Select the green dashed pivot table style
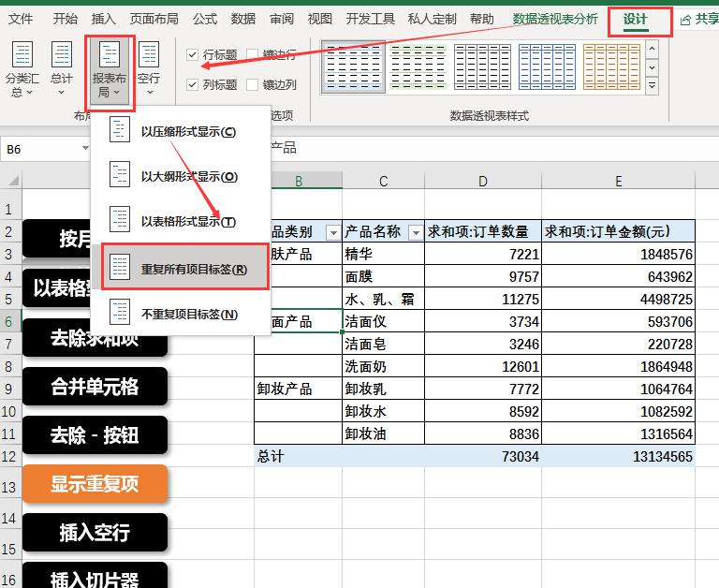 tap(418, 67)
